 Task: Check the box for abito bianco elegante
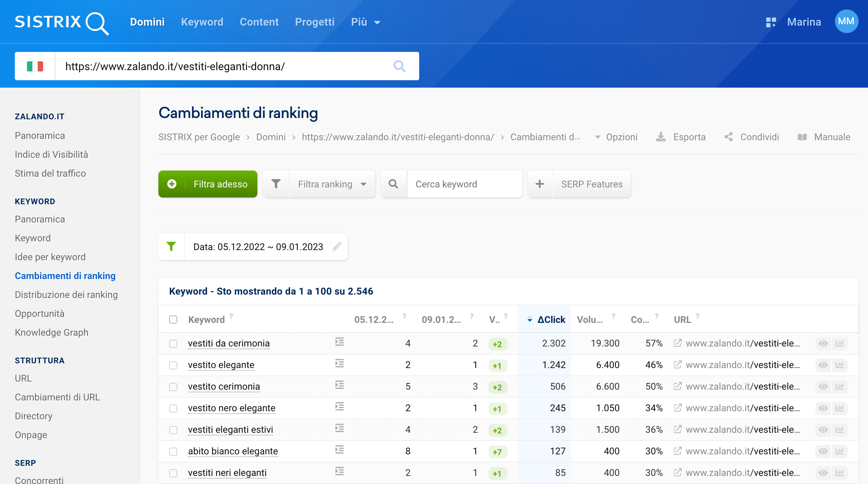coord(173,452)
